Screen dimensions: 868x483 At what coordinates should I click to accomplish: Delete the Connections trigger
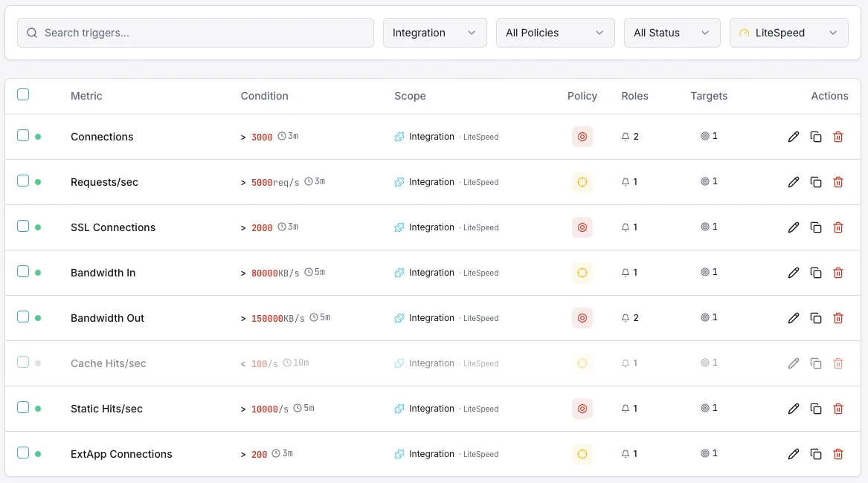tap(838, 137)
